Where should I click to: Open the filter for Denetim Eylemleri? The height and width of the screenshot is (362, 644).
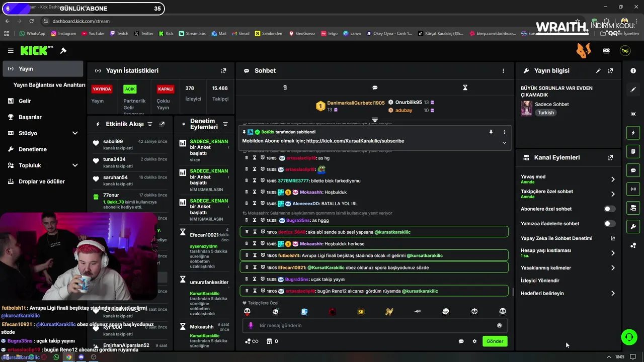pos(225,124)
